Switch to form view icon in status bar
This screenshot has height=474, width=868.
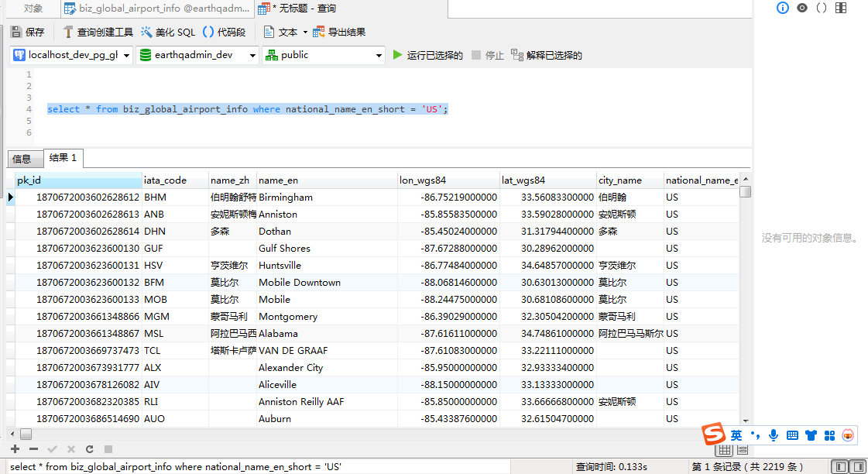(743, 450)
